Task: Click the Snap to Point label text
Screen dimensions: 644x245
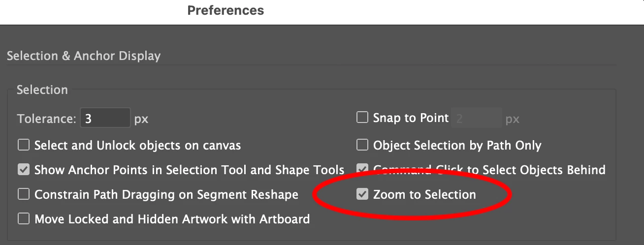Action: click(x=411, y=118)
